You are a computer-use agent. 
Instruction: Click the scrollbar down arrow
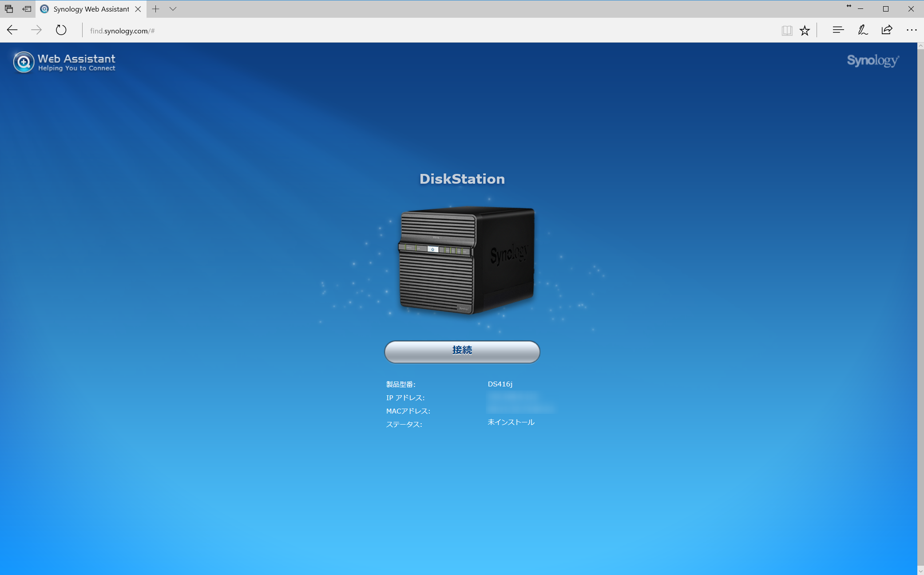pyautogui.click(x=920, y=571)
